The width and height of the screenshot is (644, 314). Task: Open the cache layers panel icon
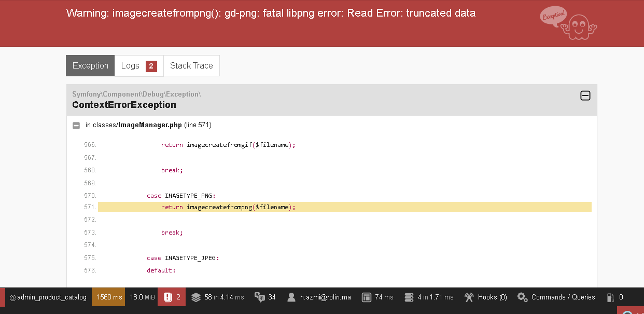pos(195,297)
